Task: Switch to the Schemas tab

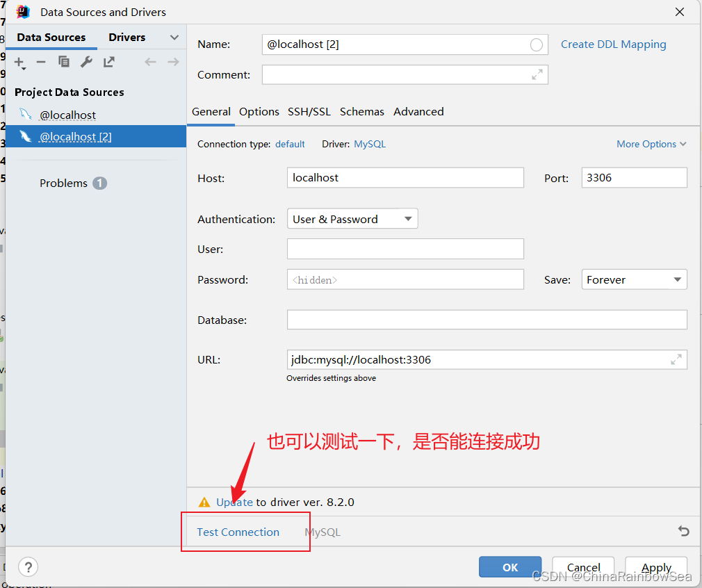Action: click(x=361, y=111)
